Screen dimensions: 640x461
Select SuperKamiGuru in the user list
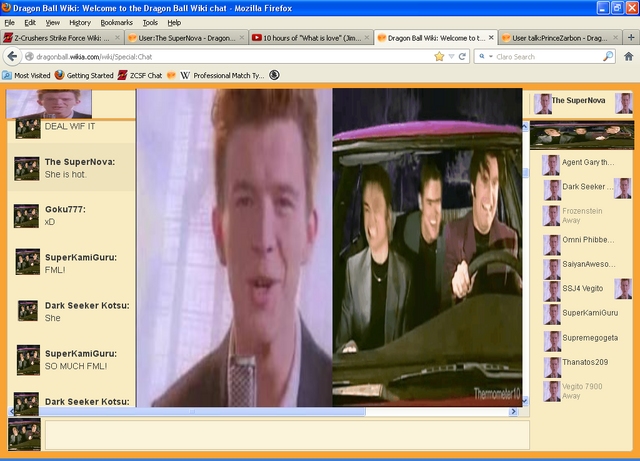click(590, 313)
